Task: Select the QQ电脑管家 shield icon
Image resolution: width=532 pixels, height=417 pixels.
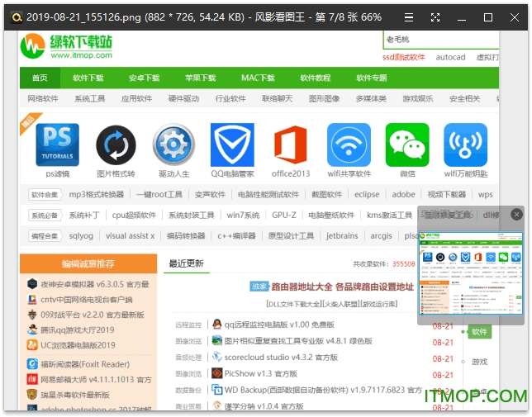Action: click(232, 145)
